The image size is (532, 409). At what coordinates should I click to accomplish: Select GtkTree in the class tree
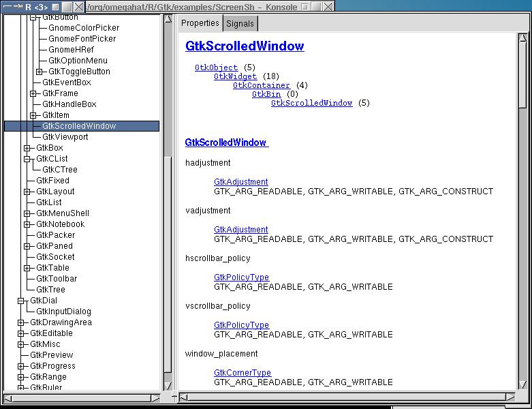coord(50,290)
